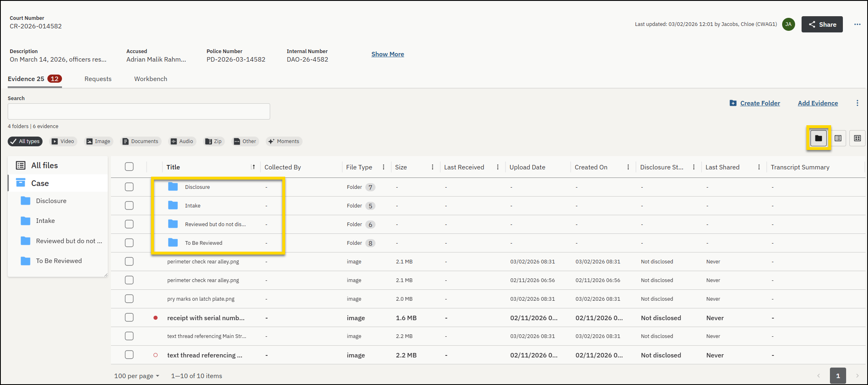
Task: Enable the All types filter
Action: point(25,141)
